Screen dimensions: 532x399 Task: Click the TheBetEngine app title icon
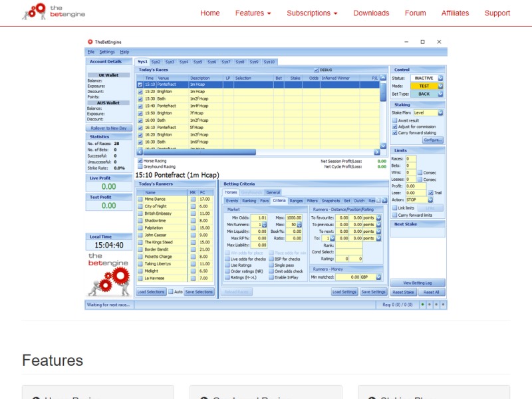[x=90, y=42]
